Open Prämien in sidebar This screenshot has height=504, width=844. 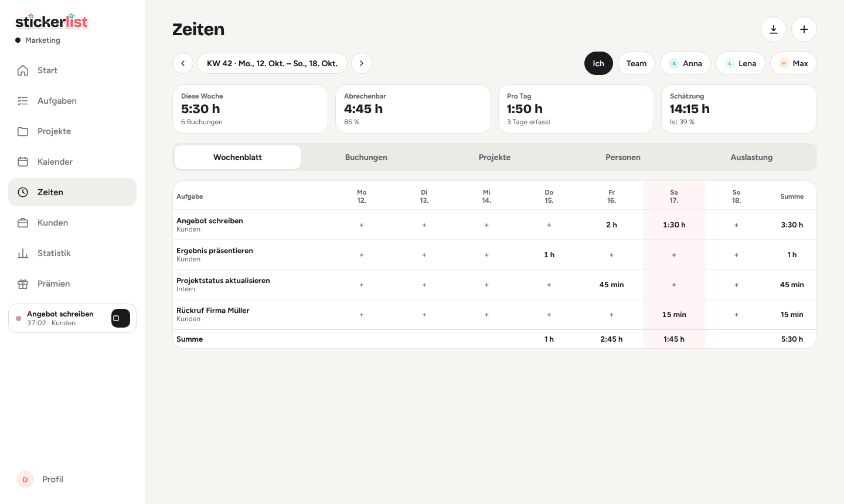(x=72, y=284)
